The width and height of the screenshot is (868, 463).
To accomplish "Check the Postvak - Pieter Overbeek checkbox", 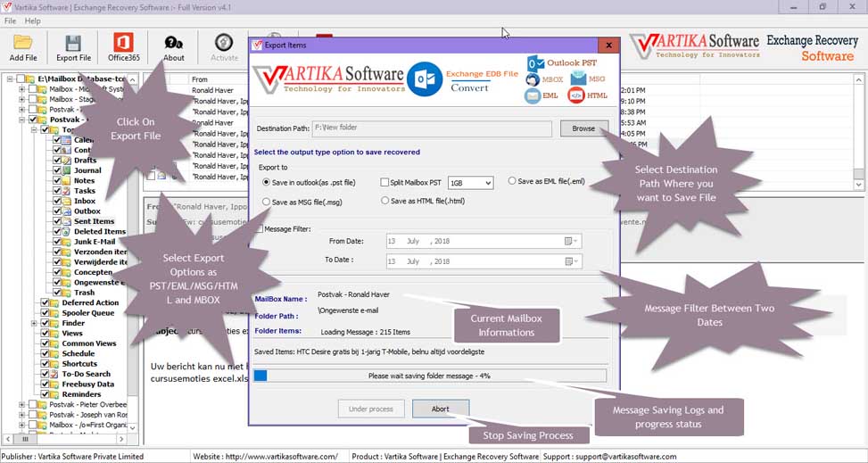I will pyautogui.click(x=33, y=404).
